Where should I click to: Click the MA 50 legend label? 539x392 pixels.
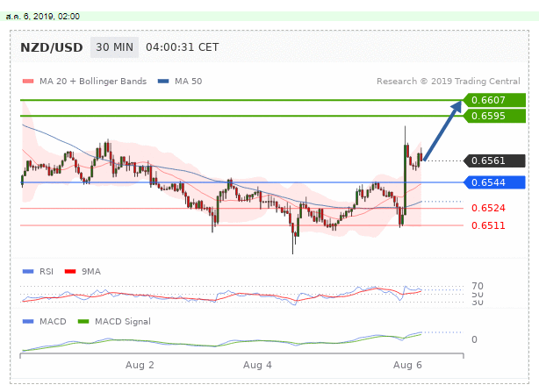tap(189, 82)
